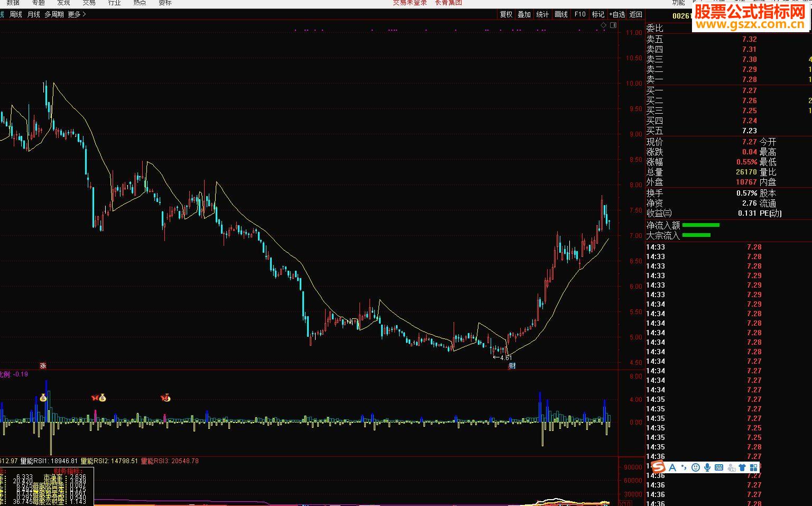Expand the 更多 period options

(x=77, y=14)
